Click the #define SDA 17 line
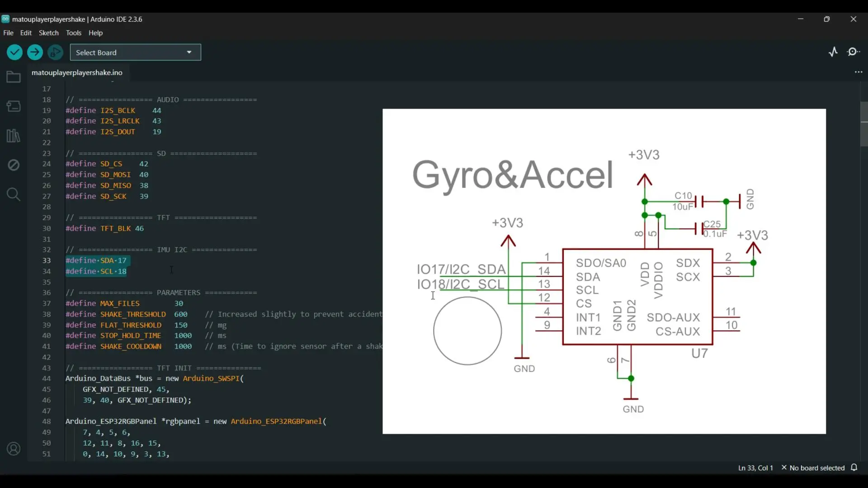 (x=96, y=261)
